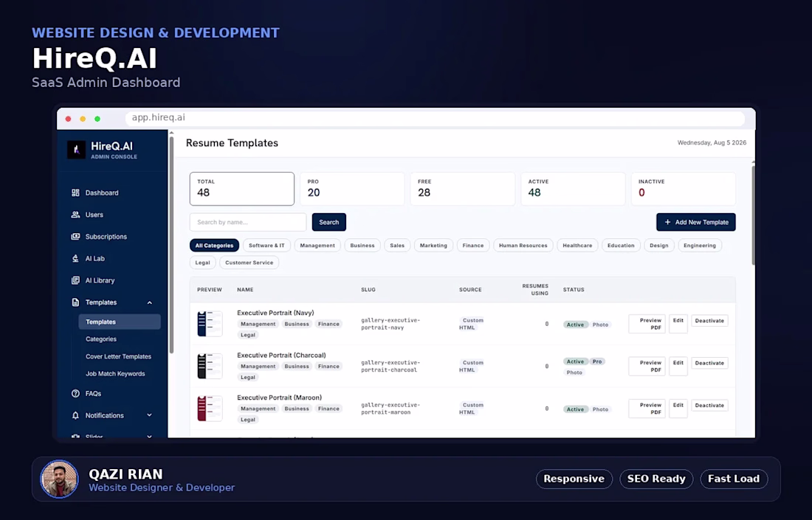The height and width of the screenshot is (520, 812).
Task: Deactivate Executive Portrait (Charcoal) template
Action: coord(709,363)
